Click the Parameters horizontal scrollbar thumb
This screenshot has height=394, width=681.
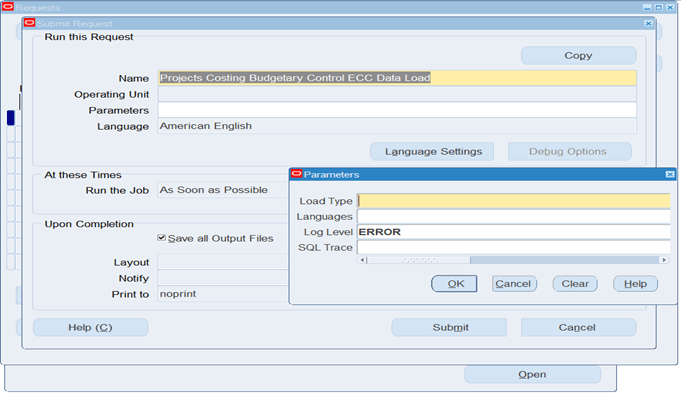coord(419,260)
